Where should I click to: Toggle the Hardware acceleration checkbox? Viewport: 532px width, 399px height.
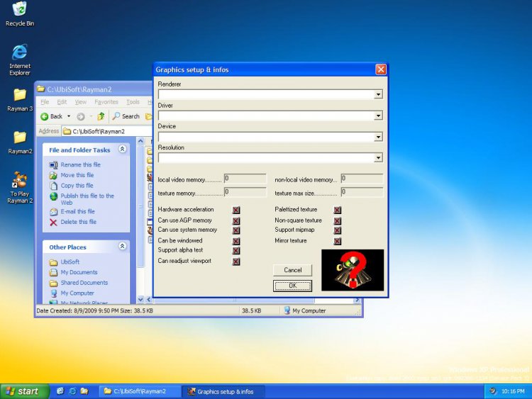click(x=236, y=210)
